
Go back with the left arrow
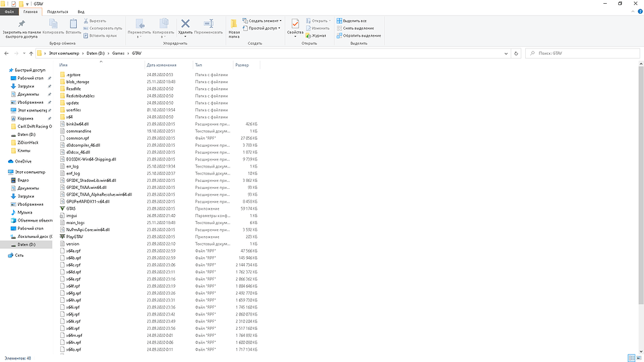point(6,53)
